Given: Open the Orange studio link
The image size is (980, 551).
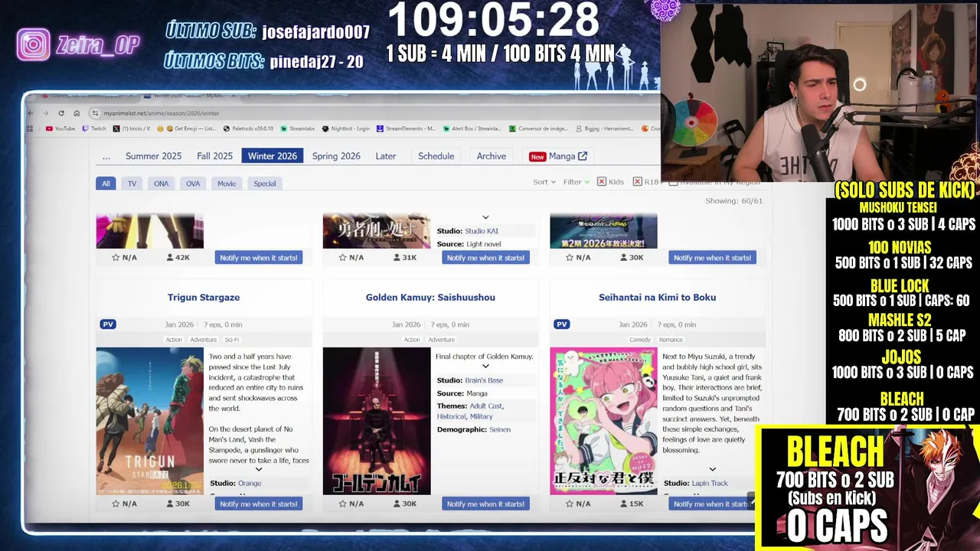Looking at the screenshot, I should (250, 484).
